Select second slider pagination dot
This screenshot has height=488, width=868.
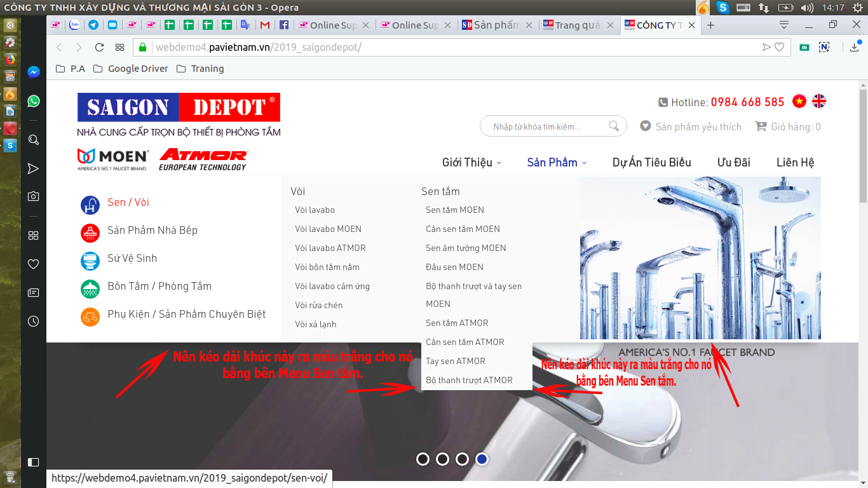pos(443,459)
